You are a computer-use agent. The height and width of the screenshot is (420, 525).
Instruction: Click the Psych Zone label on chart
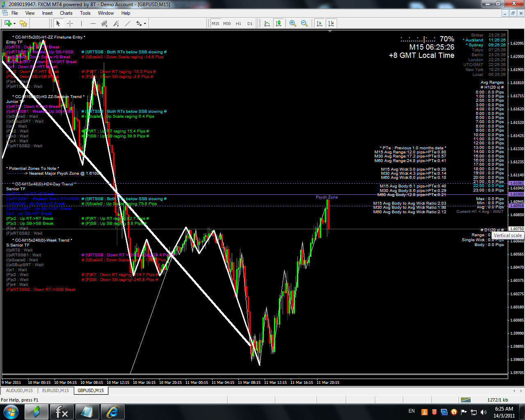point(327,197)
